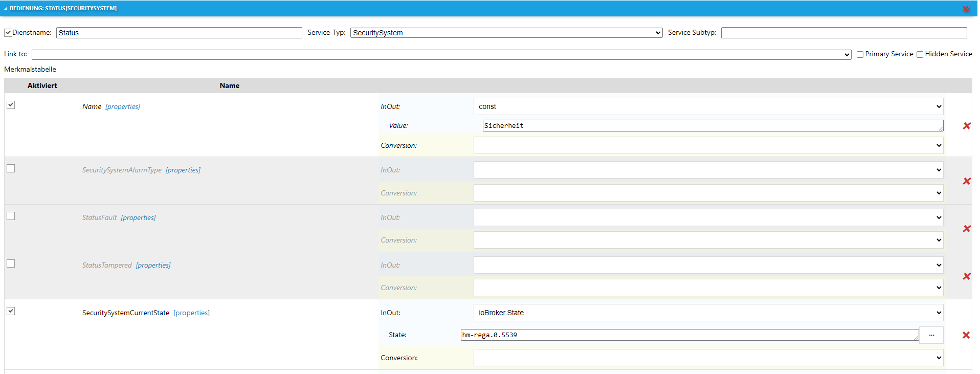Edit the Value field containing Sicherheit
Screen dimensions: 980x374
[713, 126]
